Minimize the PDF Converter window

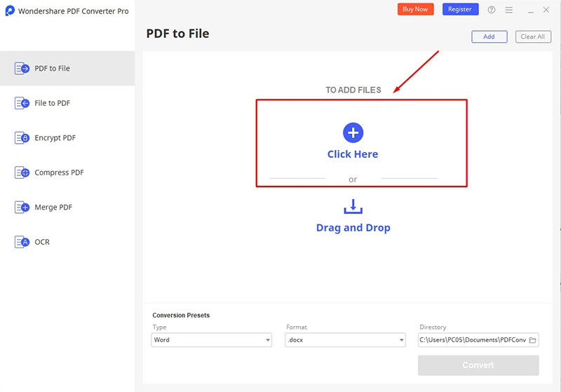pyautogui.click(x=531, y=11)
